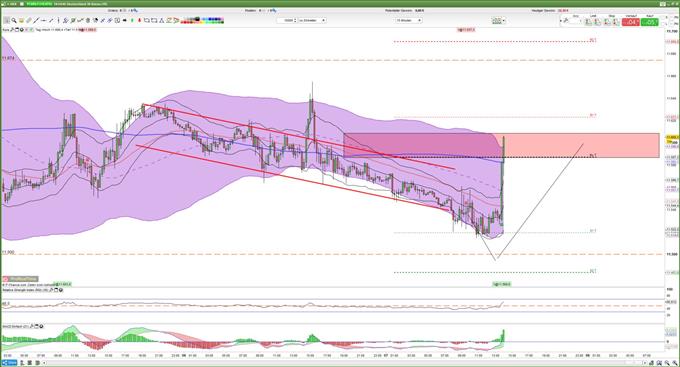Open the small dropdown arrow beside Share icons

coord(44,363)
